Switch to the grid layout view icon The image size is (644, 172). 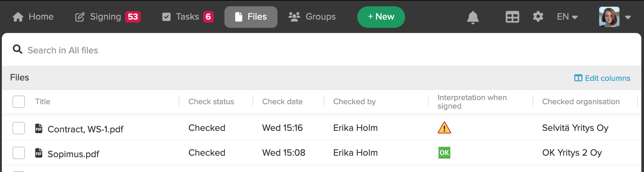coord(512,17)
